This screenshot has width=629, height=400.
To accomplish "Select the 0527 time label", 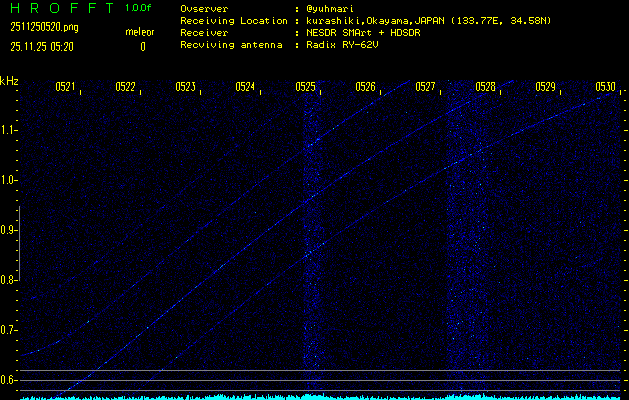I will (x=425, y=87).
